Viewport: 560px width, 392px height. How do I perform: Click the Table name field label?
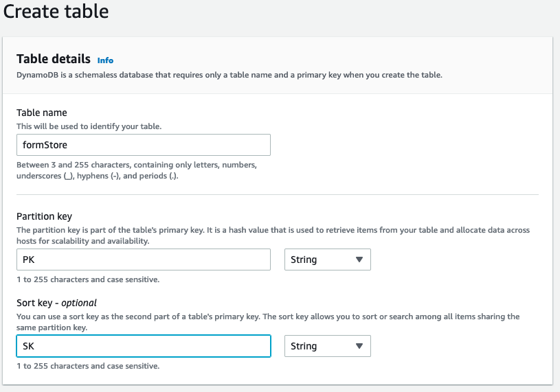41,113
